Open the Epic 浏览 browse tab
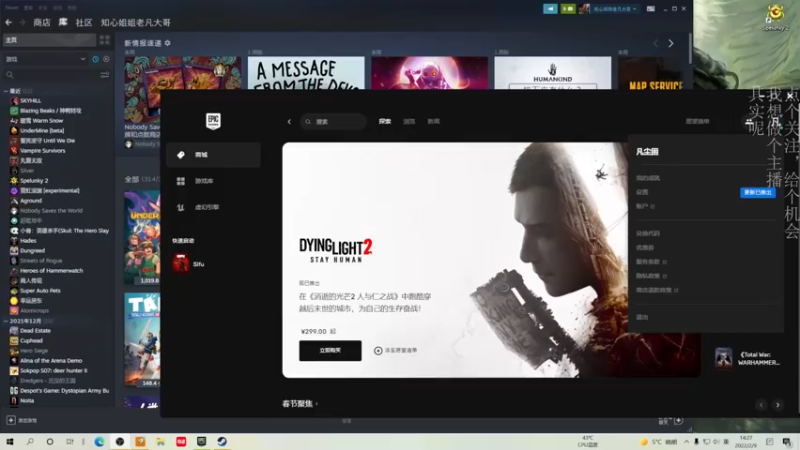Screen dimensions: 800x450 409,121
